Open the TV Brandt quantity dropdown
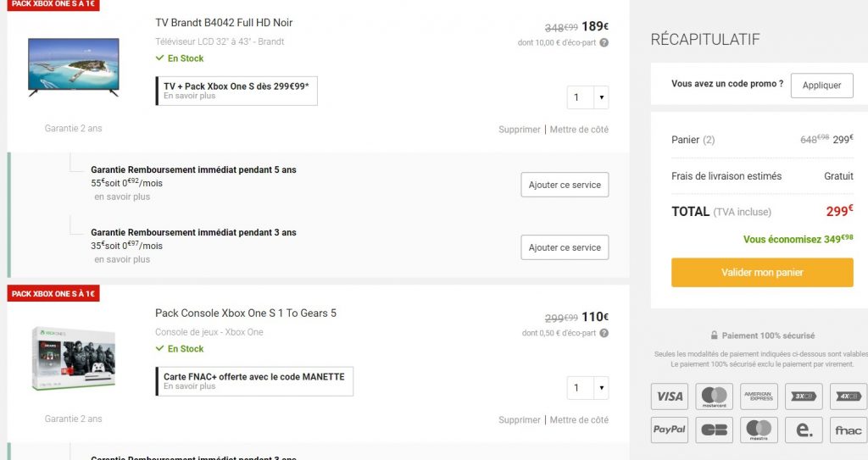Viewport: 868px width, 460px height. [x=587, y=97]
